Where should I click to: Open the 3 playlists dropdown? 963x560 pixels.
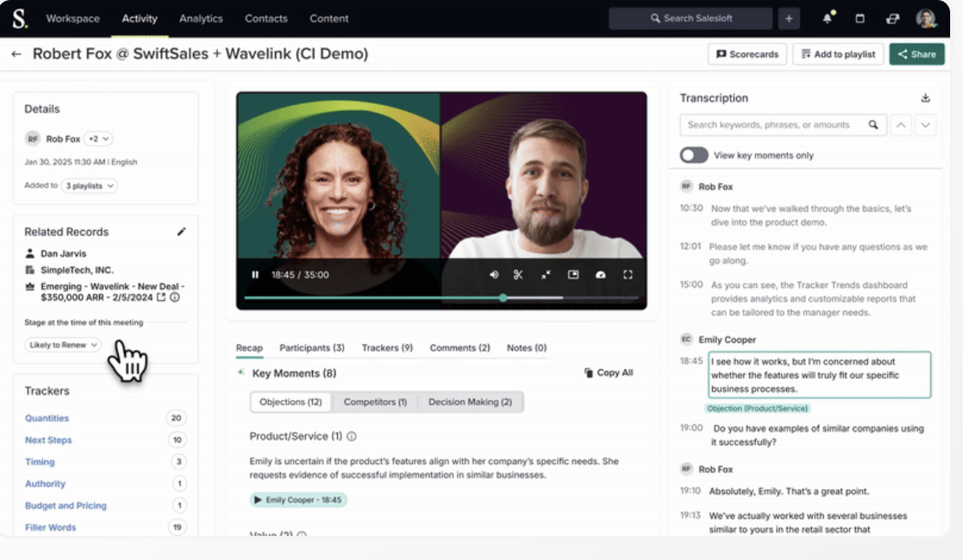[89, 185]
